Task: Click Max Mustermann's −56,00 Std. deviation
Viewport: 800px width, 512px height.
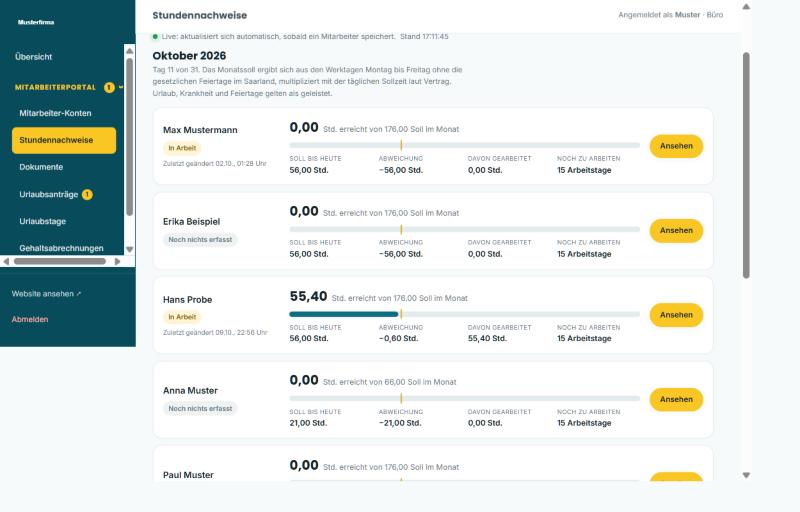Action: 401,170
